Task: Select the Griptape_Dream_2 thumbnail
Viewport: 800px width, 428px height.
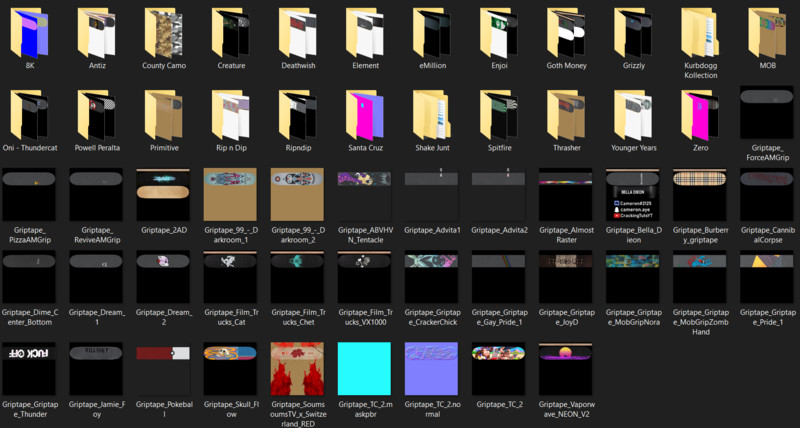Action: [x=163, y=277]
